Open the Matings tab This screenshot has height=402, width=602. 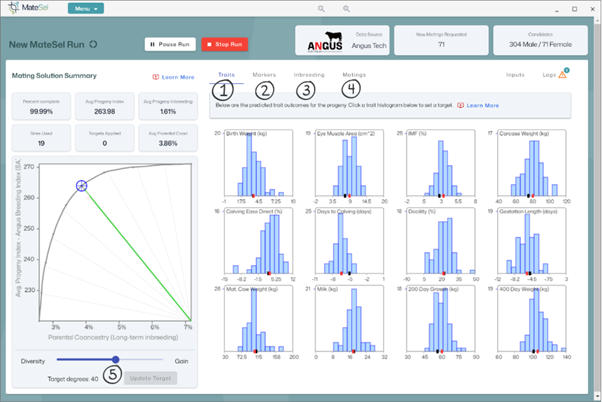(354, 74)
